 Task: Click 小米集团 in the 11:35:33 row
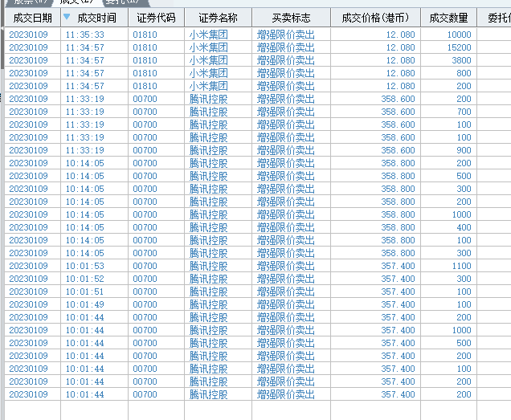point(209,35)
